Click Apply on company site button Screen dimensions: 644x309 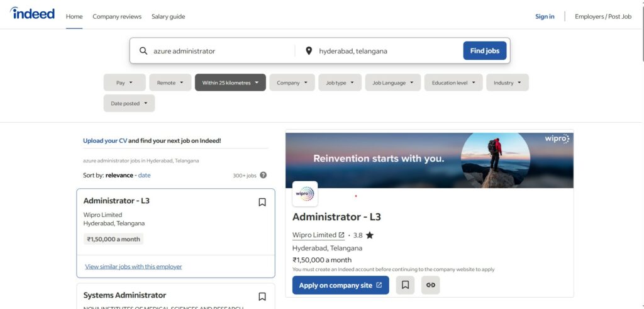click(x=340, y=285)
